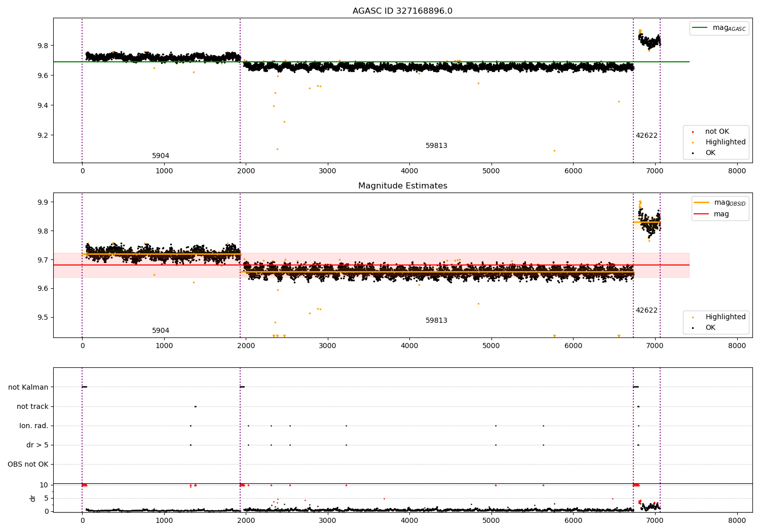Click the 5904 label in the top plot
The height and width of the screenshot is (532, 760).
coord(161,156)
